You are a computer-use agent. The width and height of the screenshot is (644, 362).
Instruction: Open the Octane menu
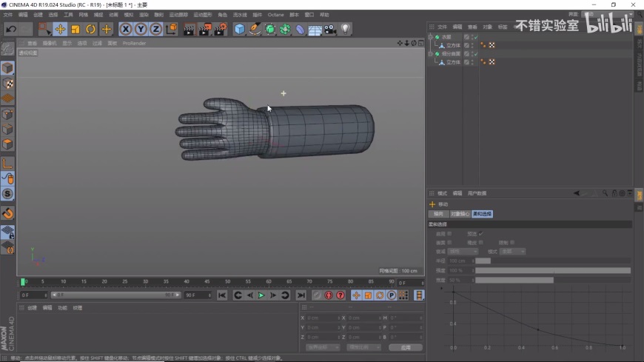click(x=275, y=15)
